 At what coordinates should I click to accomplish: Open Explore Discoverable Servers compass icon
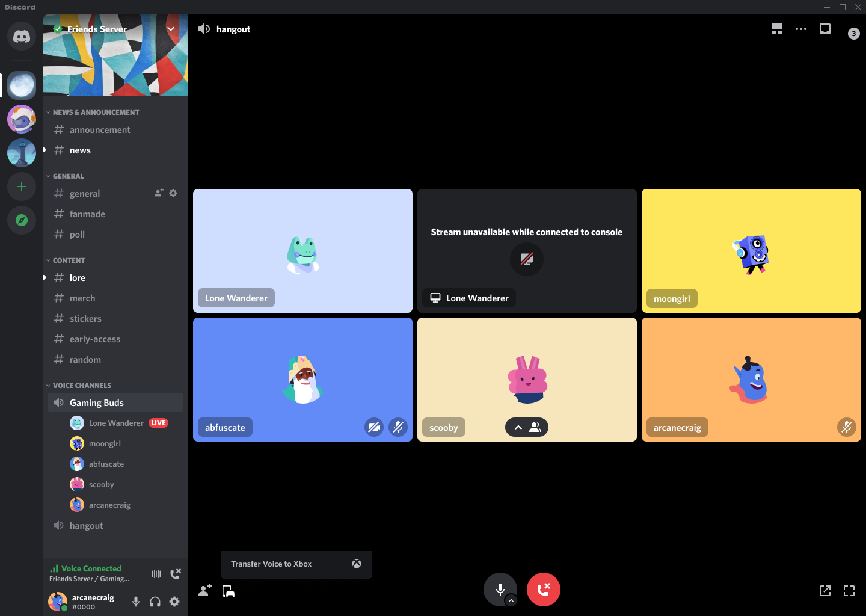coord(22,220)
